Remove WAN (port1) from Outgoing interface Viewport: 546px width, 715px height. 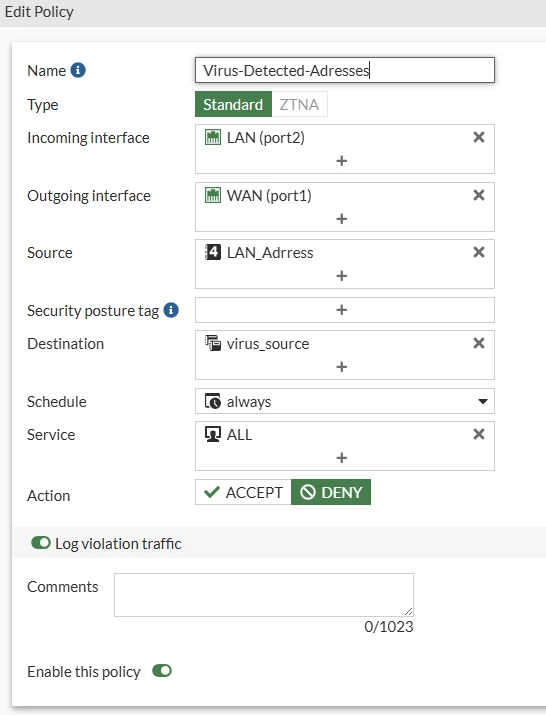(478, 195)
